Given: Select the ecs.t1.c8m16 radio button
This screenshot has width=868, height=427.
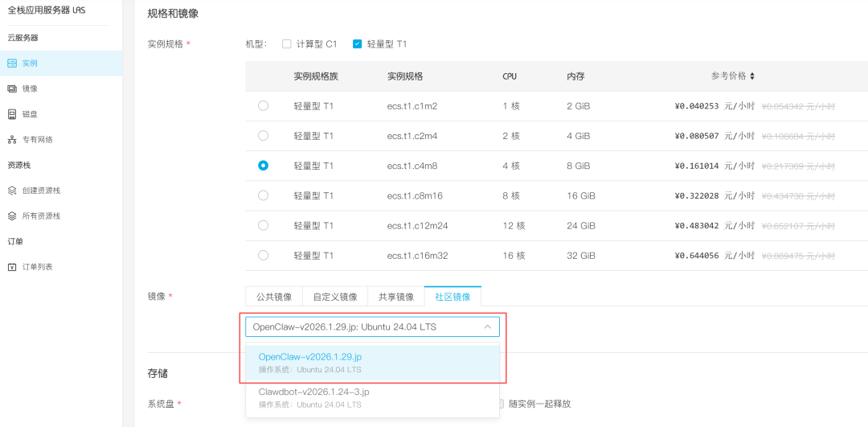Looking at the screenshot, I should (264, 195).
